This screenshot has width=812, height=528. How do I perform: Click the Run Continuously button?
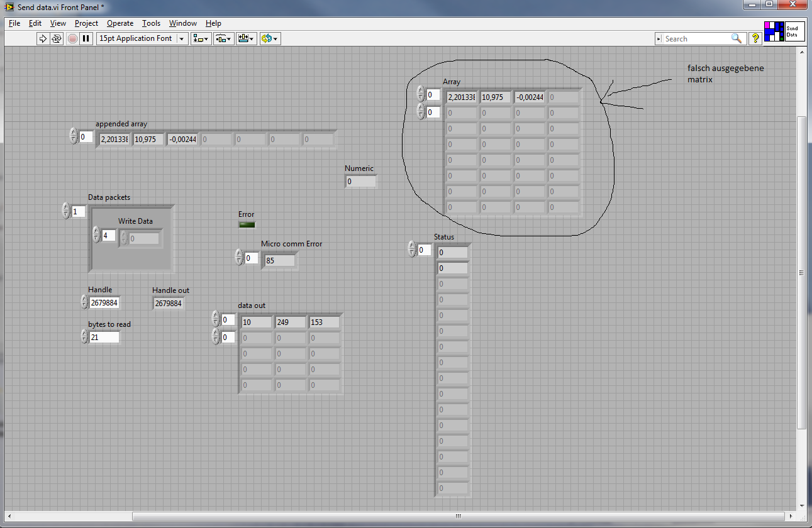point(57,38)
